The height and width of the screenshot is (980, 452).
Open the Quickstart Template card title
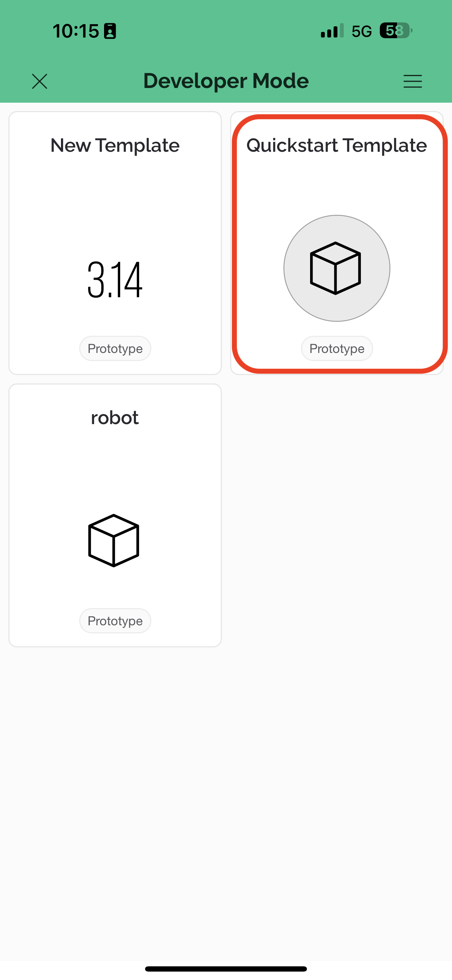point(337,145)
